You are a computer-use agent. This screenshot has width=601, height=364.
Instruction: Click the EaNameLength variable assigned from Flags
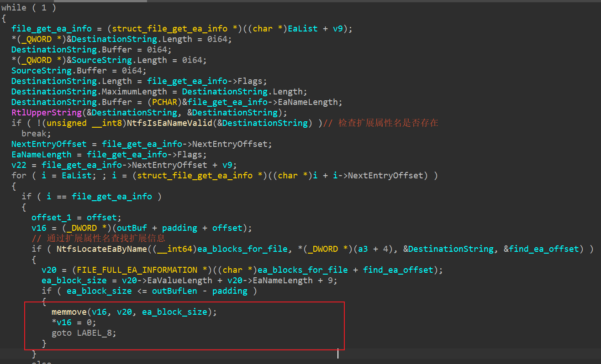point(42,154)
